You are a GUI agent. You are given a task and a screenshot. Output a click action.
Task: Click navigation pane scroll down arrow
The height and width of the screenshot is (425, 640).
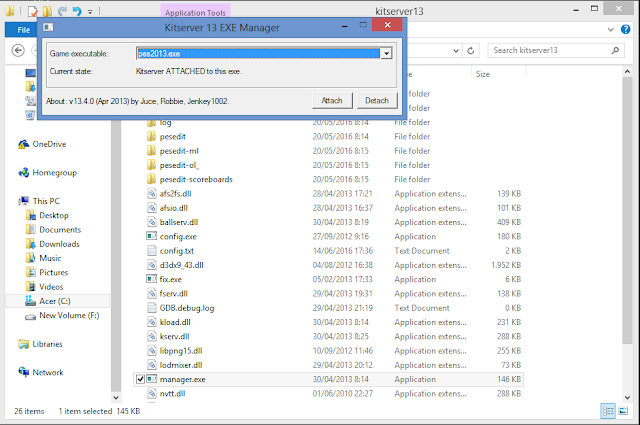coord(116,397)
